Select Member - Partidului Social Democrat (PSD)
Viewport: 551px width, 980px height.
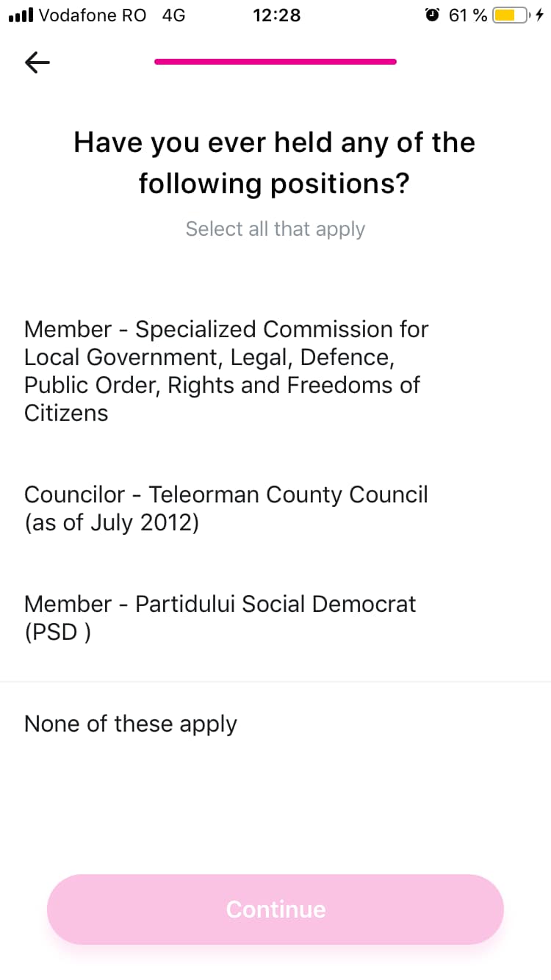[x=220, y=618]
